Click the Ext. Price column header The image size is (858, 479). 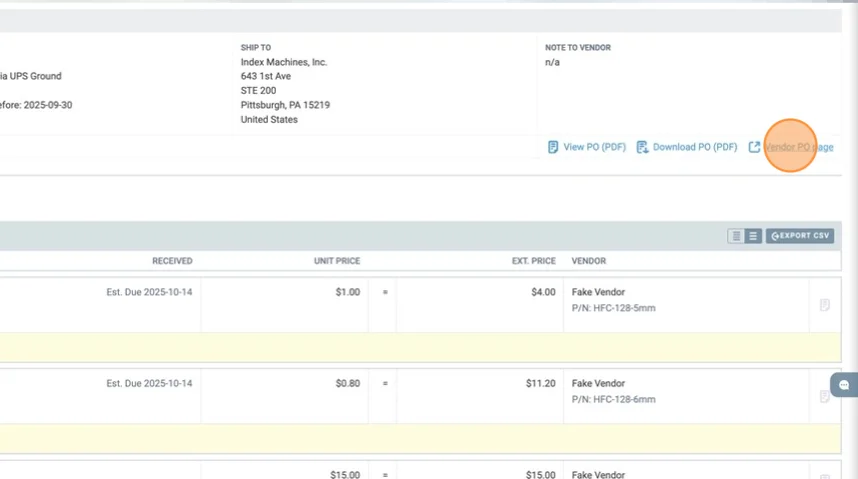click(533, 261)
